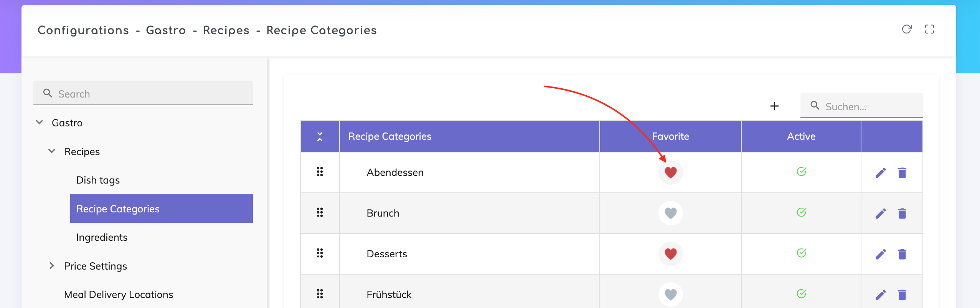Grab the drag handle for Brunch row
Viewport: 980px width, 308px height.
tap(320, 212)
